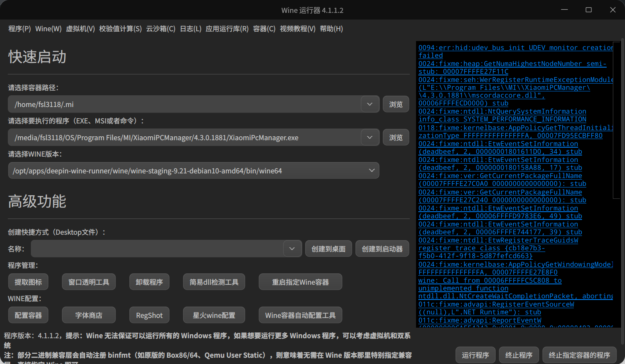Screen dimensions: 625x364
Task: Focus the container path field /home/fsl3118/.mi
Action: 184,104
